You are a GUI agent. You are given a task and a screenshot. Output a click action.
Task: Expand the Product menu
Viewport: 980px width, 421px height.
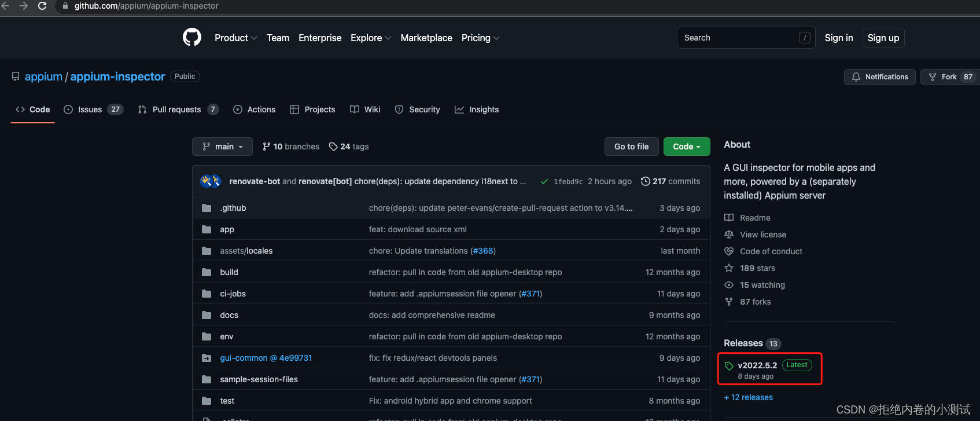[235, 38]
